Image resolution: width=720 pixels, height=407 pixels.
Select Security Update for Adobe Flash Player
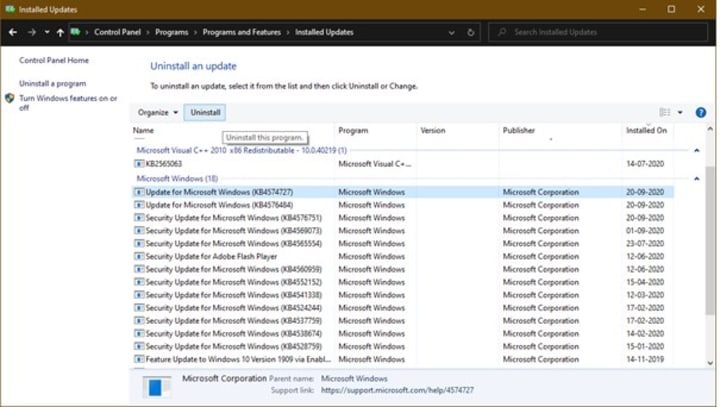point(403,256)
